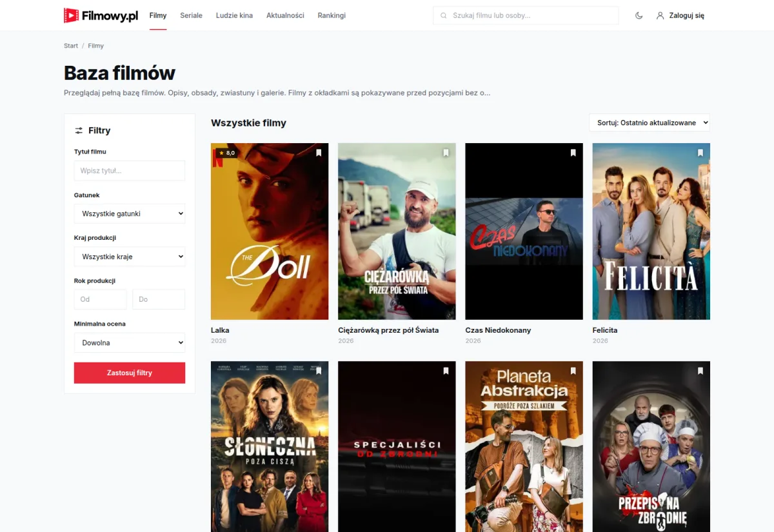Screen dimensions: 774x532
Task: Click the Filmowy.pl logo
Action: [101, 15]
